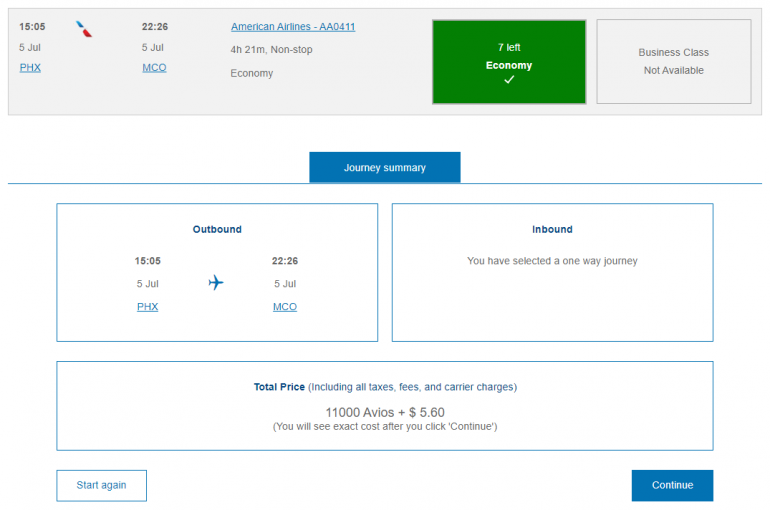Click the Outbound panel heading

click(x=217, y=229)
